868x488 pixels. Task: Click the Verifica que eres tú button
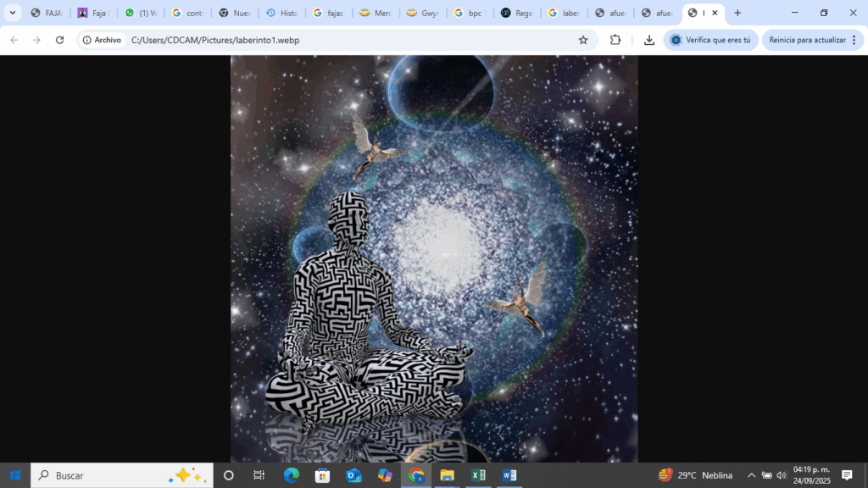coord(710,40)
